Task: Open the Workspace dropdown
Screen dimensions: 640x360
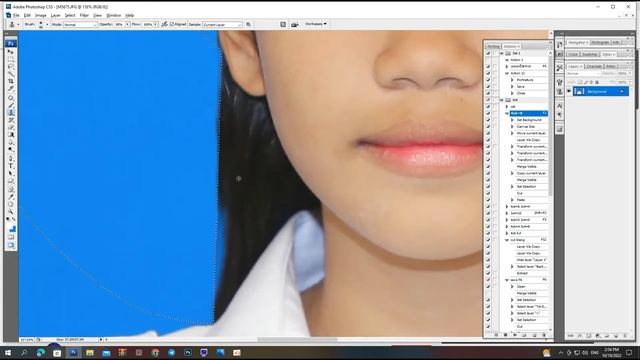Action: [316, 24]
